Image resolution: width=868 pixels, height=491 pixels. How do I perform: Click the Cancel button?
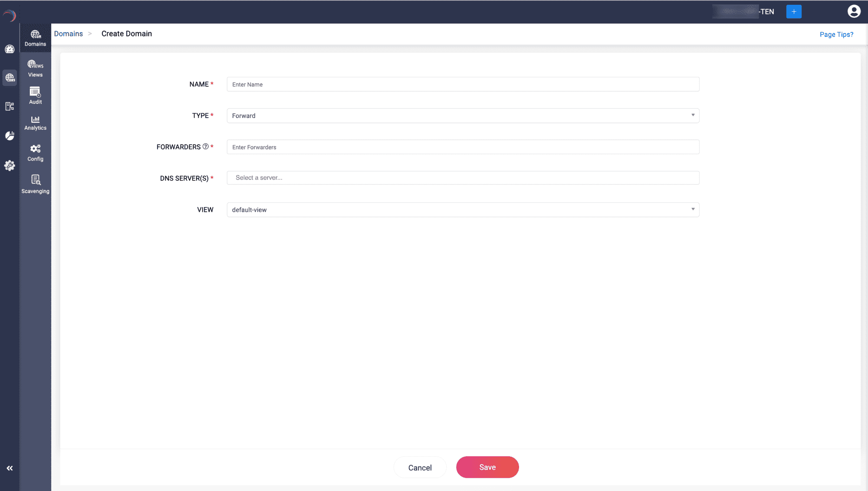tap(420, 468)
